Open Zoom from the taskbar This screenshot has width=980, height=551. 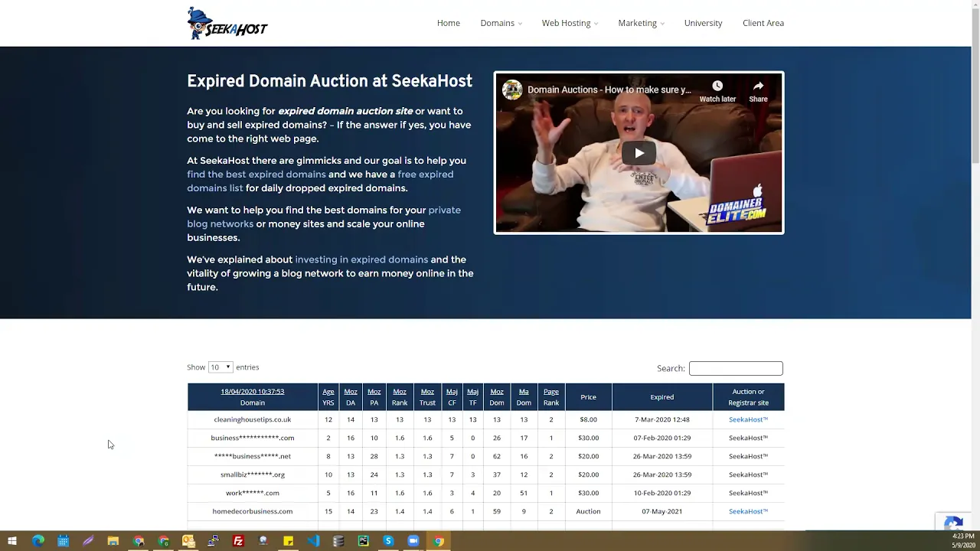point(413,541)
